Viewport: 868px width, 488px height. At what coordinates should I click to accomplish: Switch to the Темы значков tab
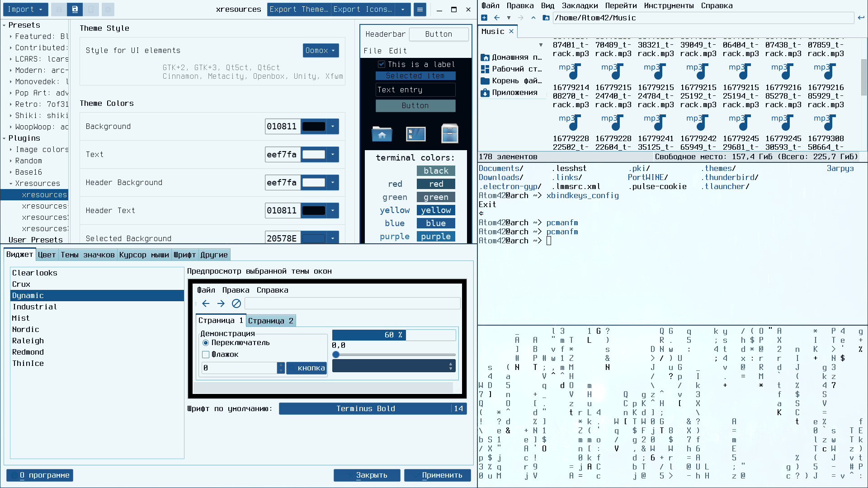pos(88,255)
